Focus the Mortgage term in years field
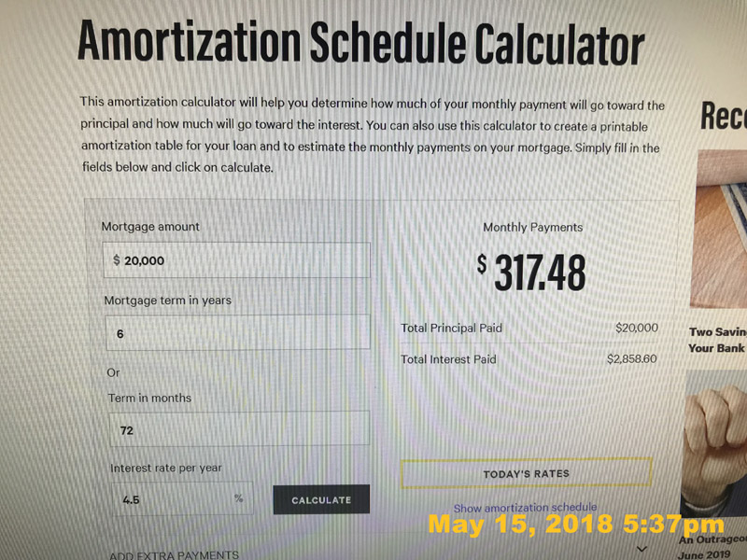This screenshot has width=747, height=560. click(x=238, y=333)
